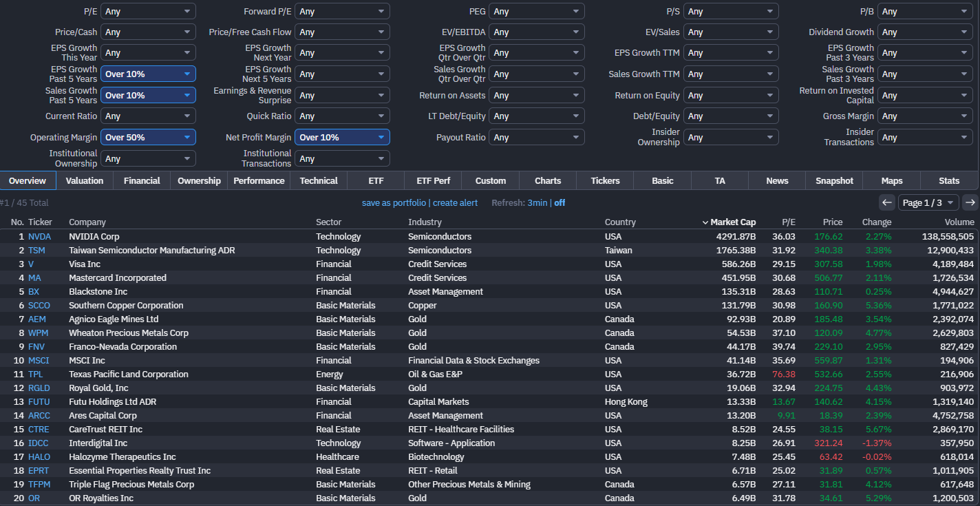Open the Operating Margin dropdown
The height and width of the screenshot is (506, 980).
click(148, 138)
